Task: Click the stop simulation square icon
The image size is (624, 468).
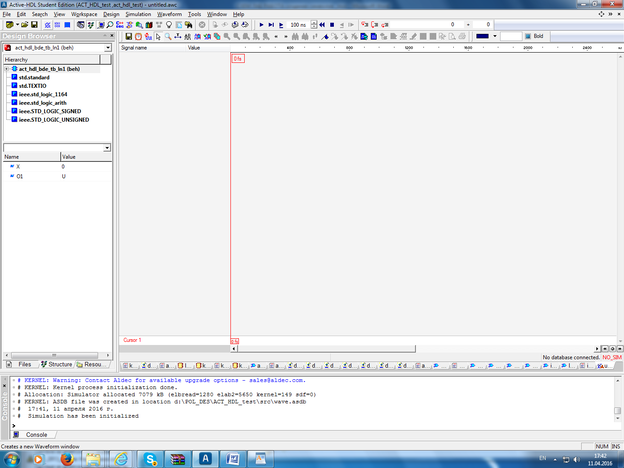Action: click(332, 24)
